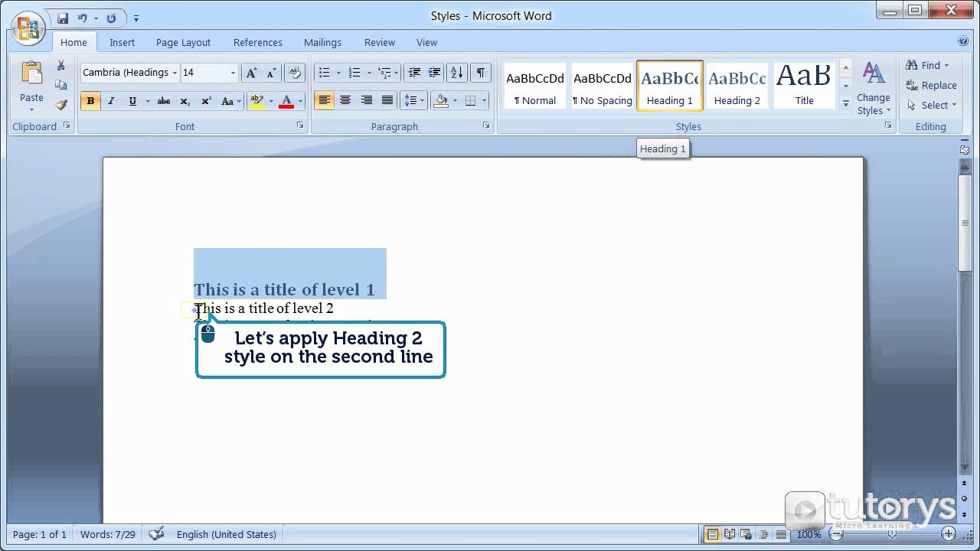The image size is (980, 551).
Task: Save document from Quick Access Toolbar
Action: (63, 18)
